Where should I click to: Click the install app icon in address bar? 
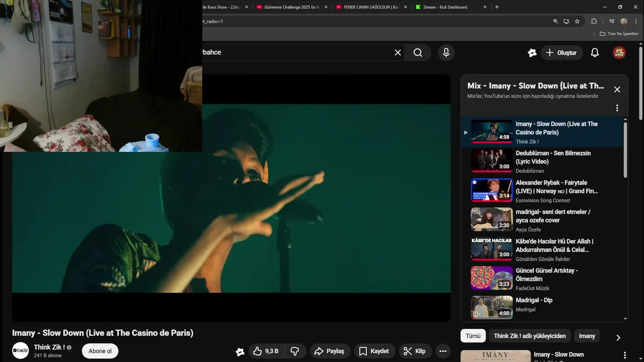point(566,21)
